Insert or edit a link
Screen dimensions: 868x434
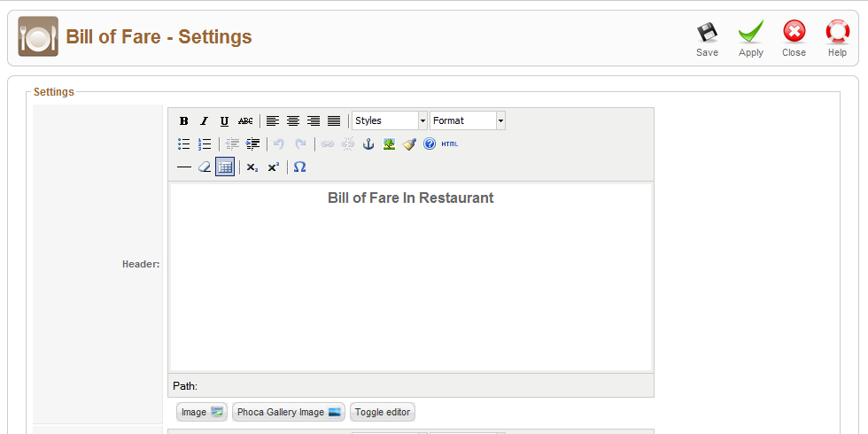click(327, 143)
